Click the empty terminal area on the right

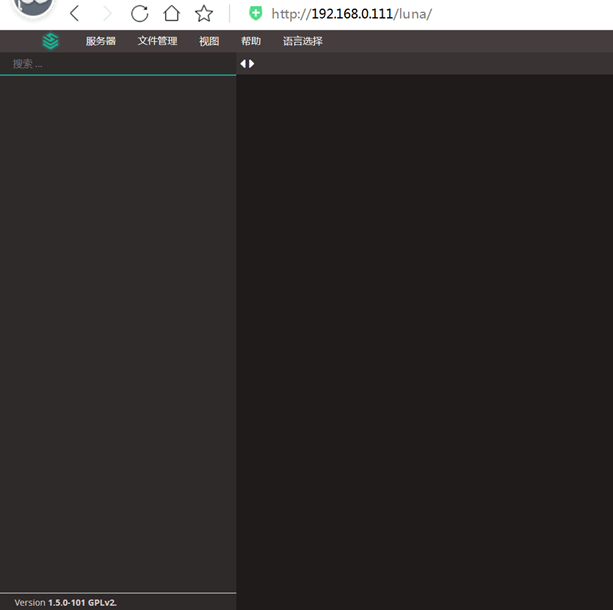pyautogui.click(x=424, y=340)
